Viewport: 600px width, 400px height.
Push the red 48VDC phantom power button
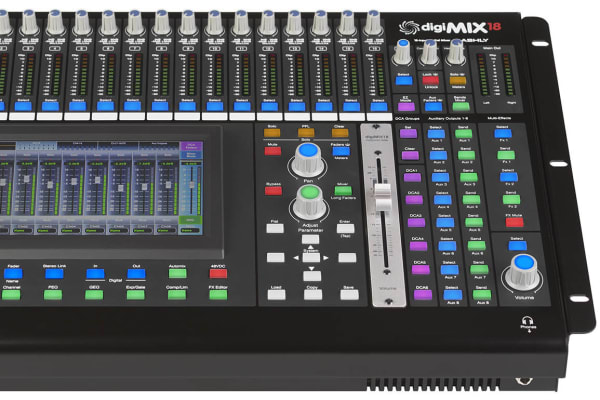[218, 273]
